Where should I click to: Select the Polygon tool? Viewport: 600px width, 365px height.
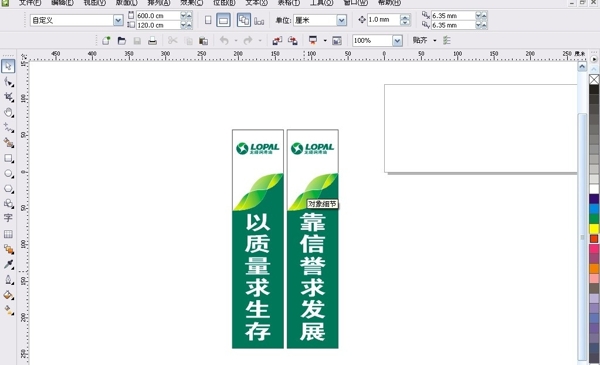click(8, 189)
